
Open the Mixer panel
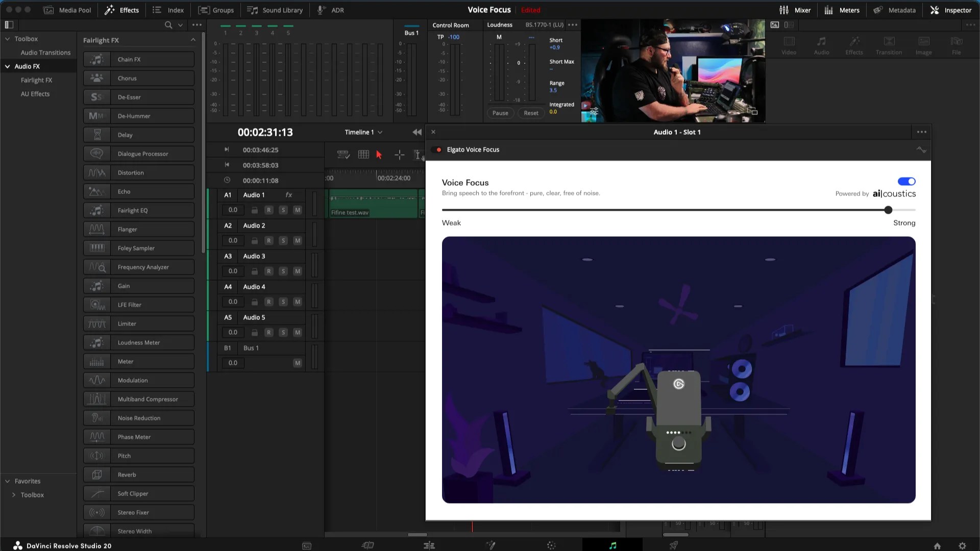[x=795, y=10]
